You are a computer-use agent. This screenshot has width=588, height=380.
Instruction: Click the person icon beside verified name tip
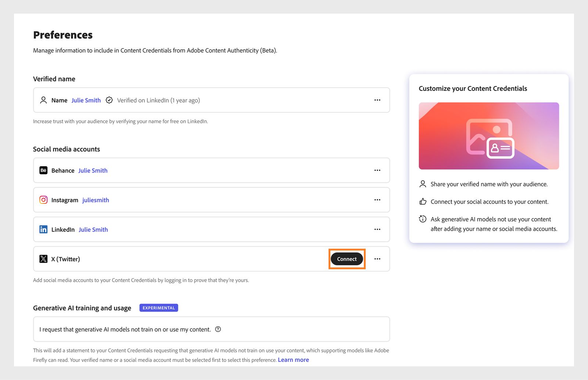point(423,184)
